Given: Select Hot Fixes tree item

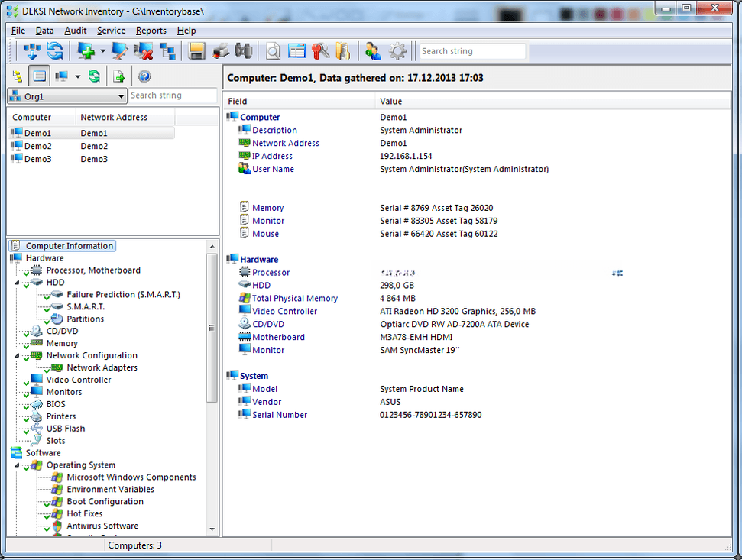Looking at the screenshot, I should (x=84, y=513).
